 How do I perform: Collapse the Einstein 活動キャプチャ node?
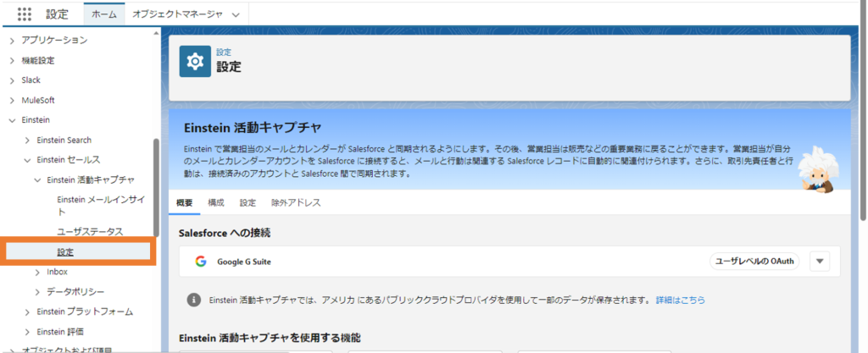[x=37, y=180]
